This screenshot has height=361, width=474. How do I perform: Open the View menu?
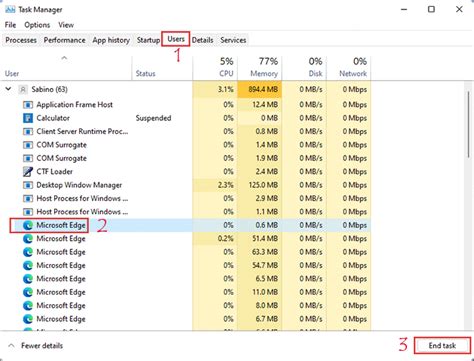coord(66,25)
